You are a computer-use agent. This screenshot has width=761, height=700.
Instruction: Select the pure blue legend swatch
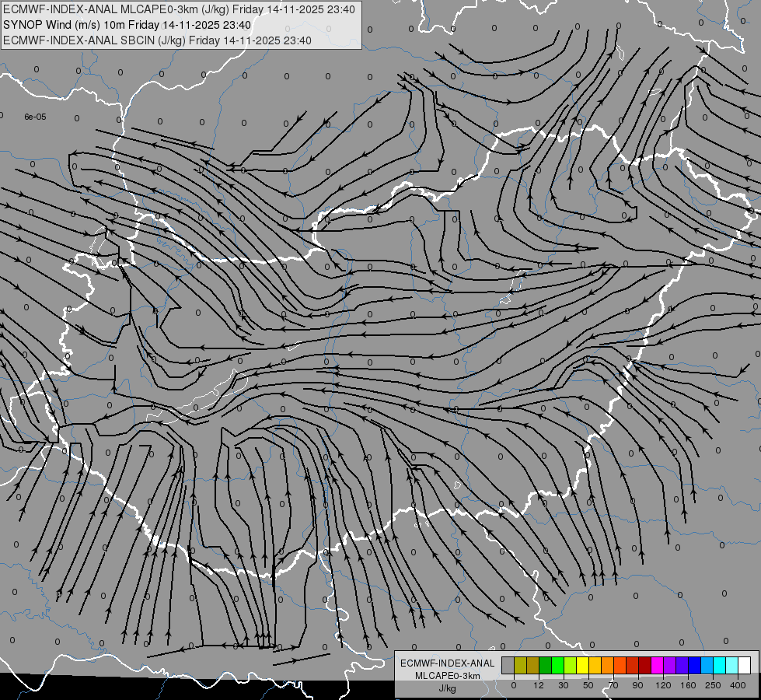[x=694, y=666]
